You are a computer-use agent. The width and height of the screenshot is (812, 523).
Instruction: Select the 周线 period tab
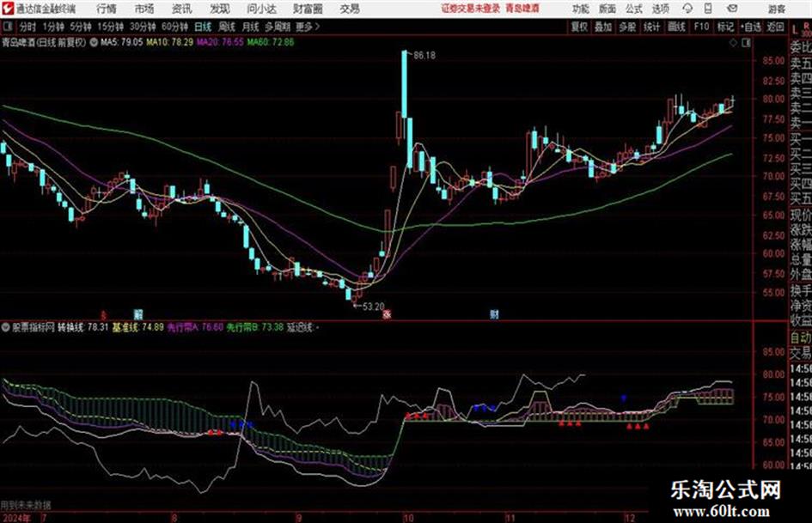226,27
